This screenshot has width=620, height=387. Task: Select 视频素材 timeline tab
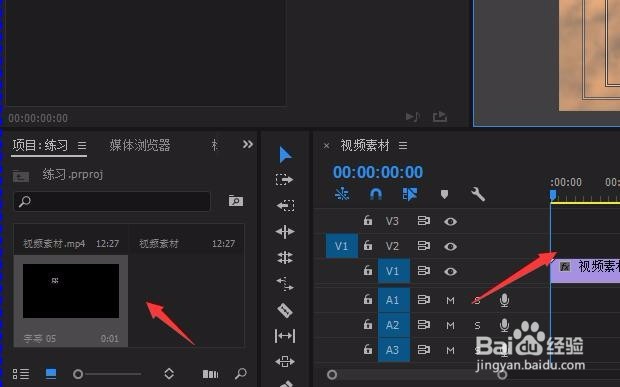pos(365,145)
